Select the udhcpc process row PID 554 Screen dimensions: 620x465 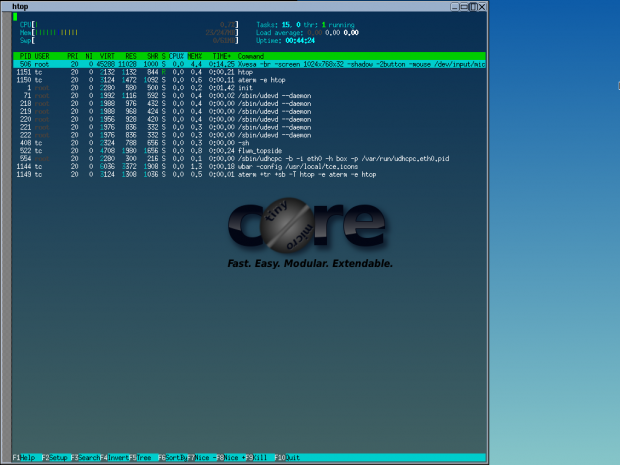click(x=249, y=159)
